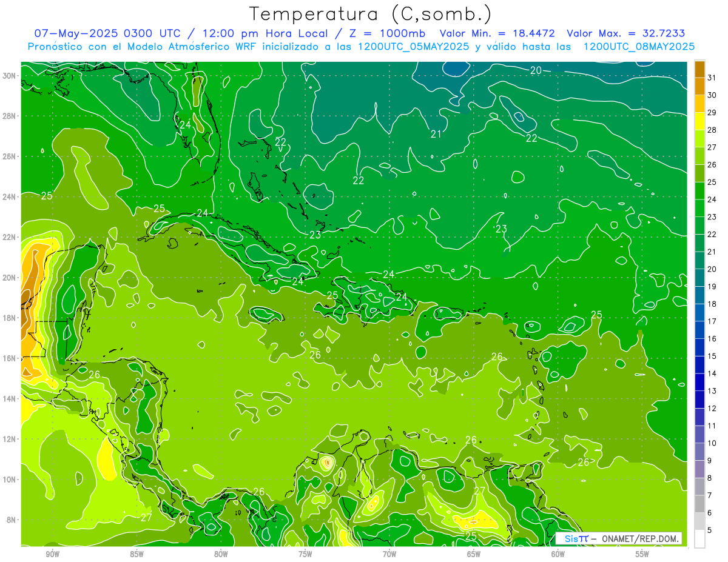
Task: Click the "Valor Min. = 18.4472" readout
Action: click(x=497, y=33)
